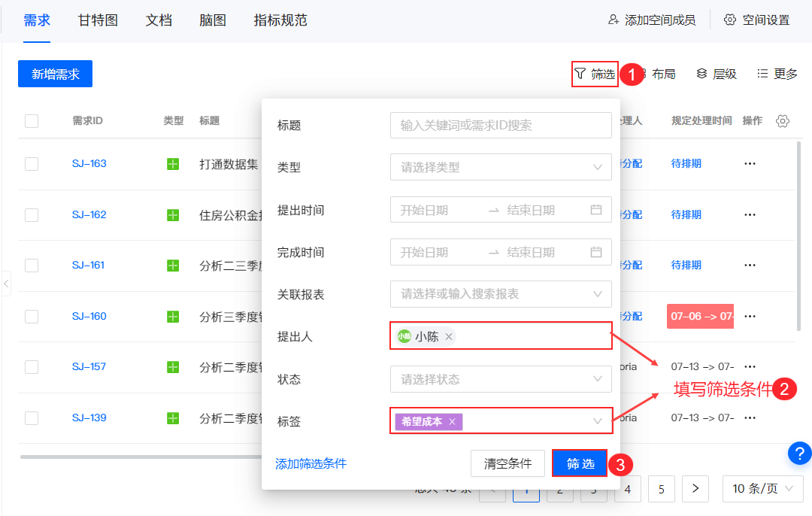This screenshot has height=516, width=812.
Task: Open 空间设置 gear icon
Action: (x=729, y=20)
